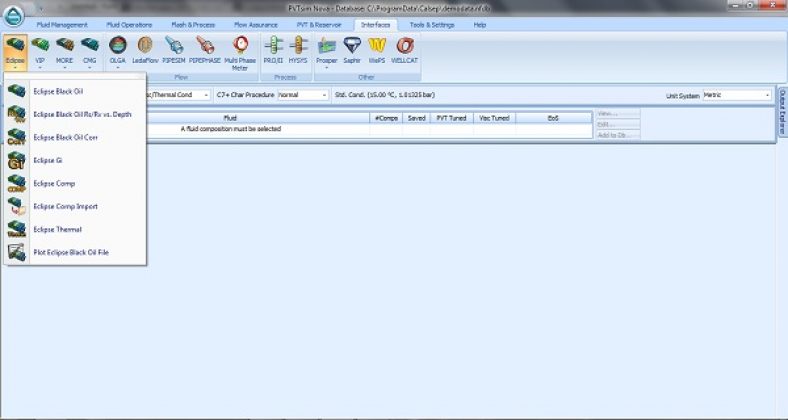Open the Multi Phase Meter interface
Viewport: 788px width, 420px height.
pyautogui.click(x=240, y=53)
